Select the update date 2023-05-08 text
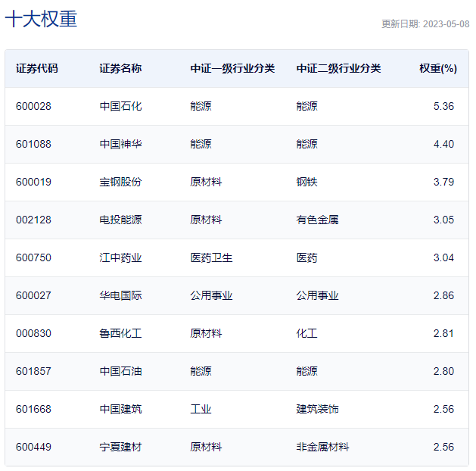 point(446,24)
